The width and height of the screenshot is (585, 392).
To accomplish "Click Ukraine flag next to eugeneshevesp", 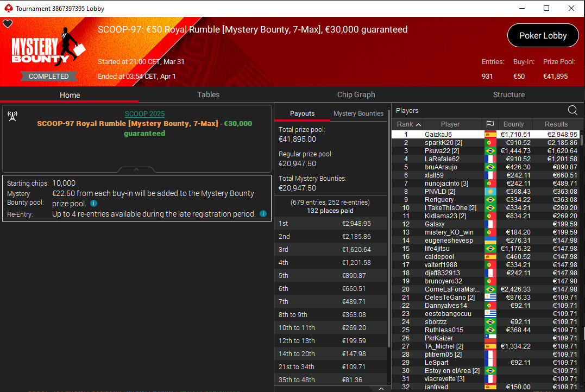I will tap(490, 241).
